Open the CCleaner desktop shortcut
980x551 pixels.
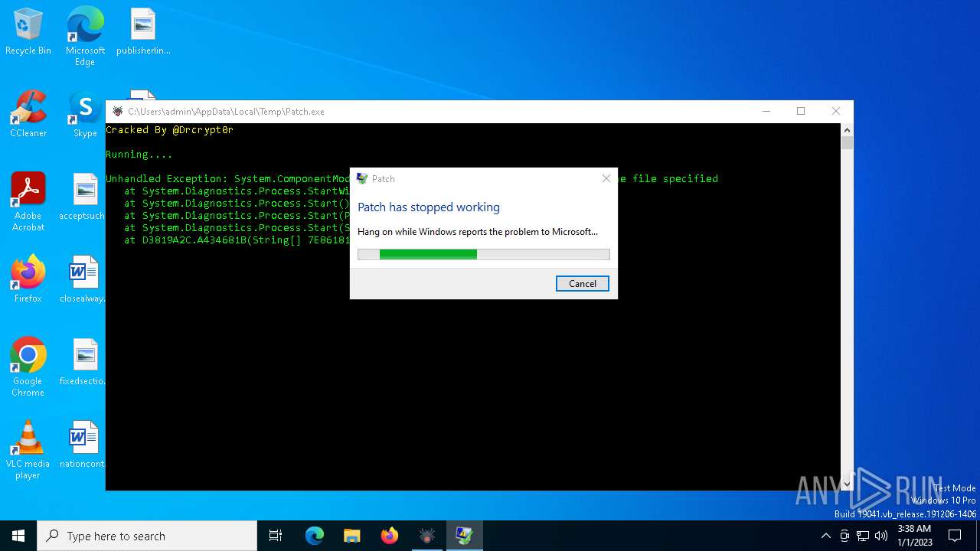(x=28, y=115)
